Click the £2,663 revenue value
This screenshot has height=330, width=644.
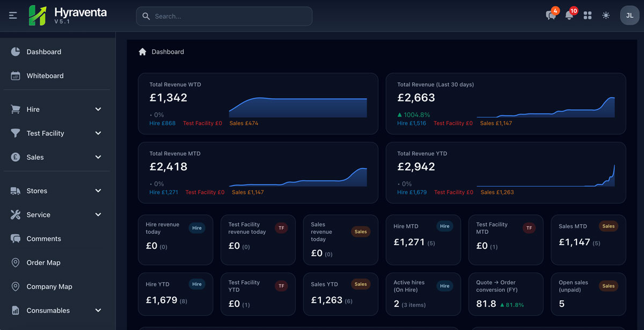tap(416, 98)
